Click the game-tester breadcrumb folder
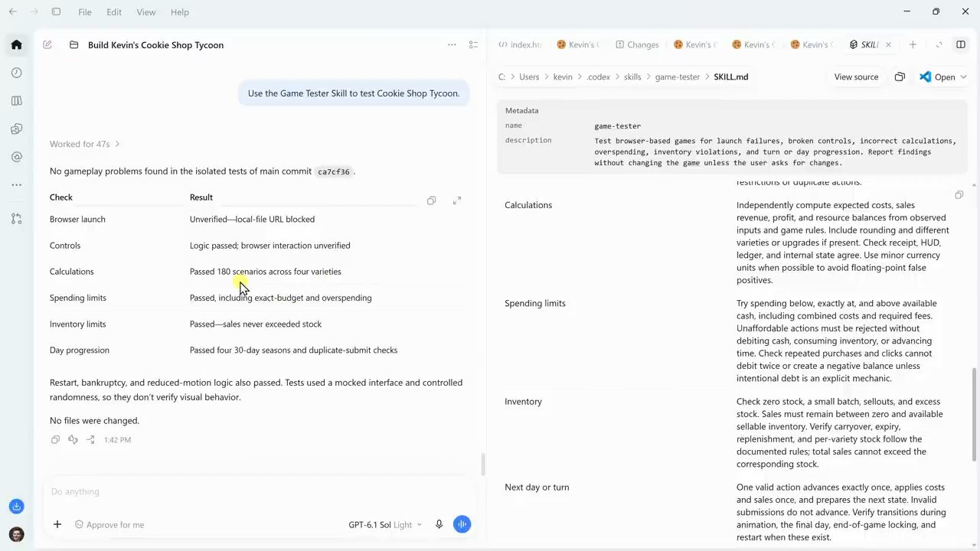 point(678,77)
